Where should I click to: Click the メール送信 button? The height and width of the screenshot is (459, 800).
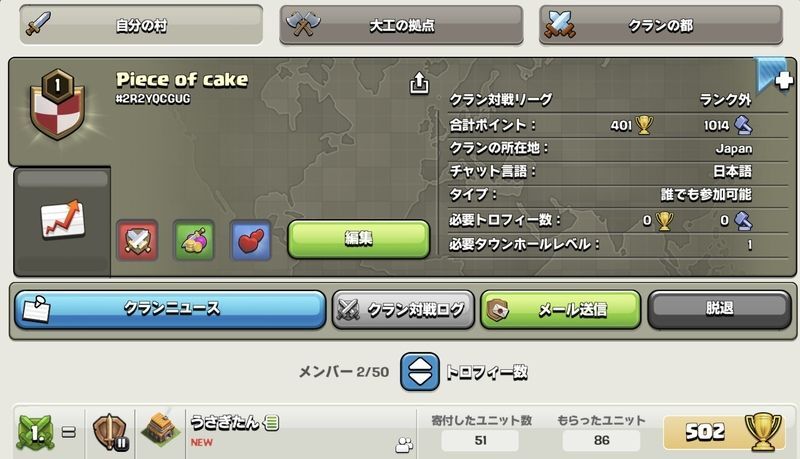point(561,309)
